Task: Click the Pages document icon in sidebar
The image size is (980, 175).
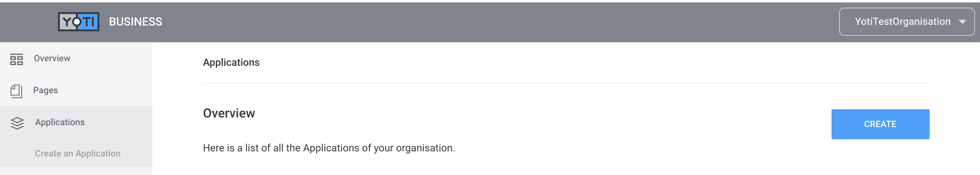Action: click(16, 91)
